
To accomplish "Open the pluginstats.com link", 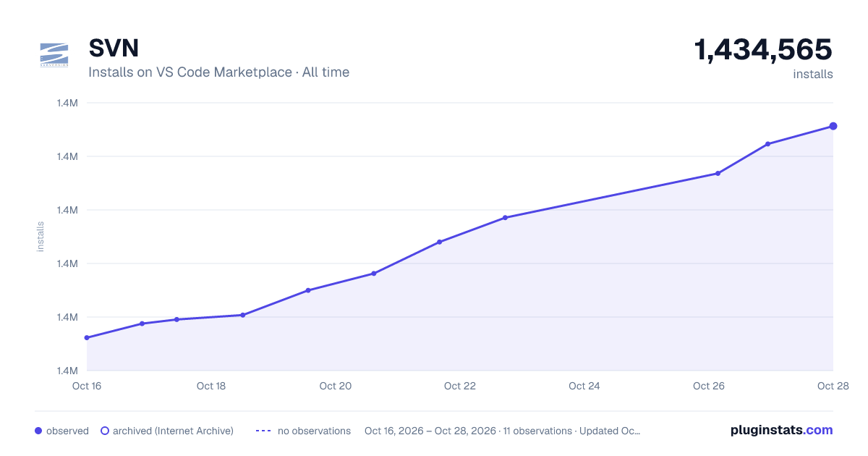I will click(782, 430).
